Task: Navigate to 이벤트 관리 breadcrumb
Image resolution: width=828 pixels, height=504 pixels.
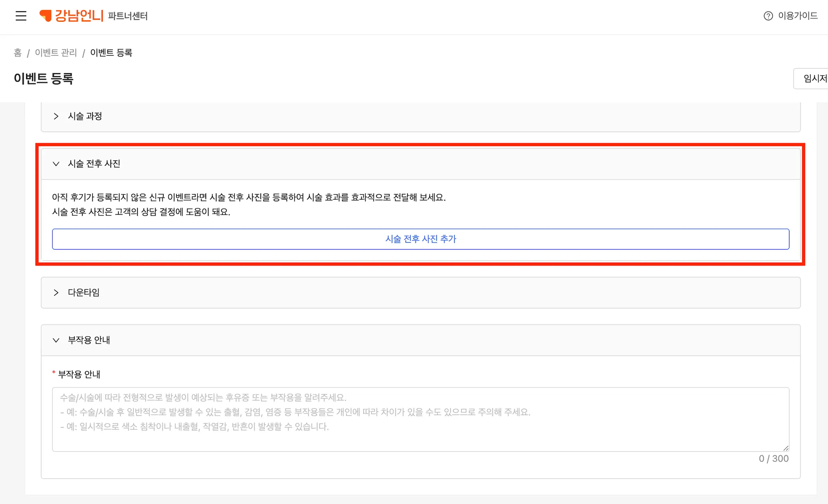Action: (56, 53)
